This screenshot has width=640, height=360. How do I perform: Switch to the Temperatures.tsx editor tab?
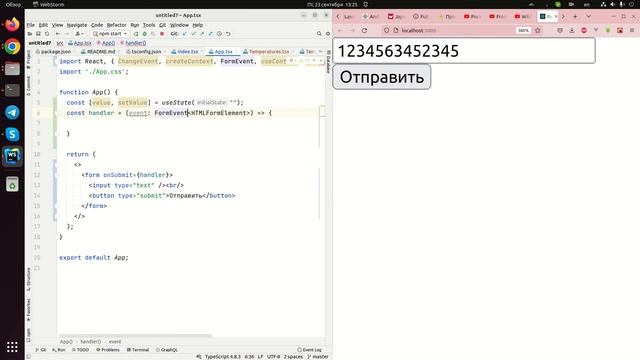[x=266, y=52]
